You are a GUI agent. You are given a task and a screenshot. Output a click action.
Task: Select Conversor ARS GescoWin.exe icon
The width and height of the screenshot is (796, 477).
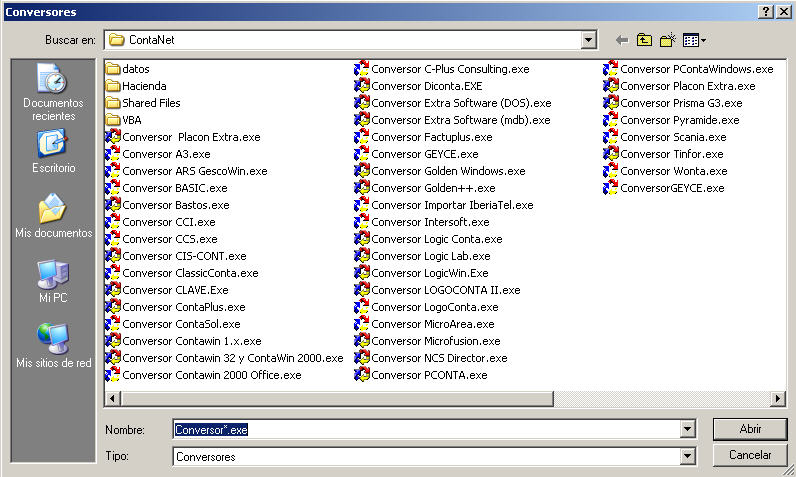click(x=113, y=171)
